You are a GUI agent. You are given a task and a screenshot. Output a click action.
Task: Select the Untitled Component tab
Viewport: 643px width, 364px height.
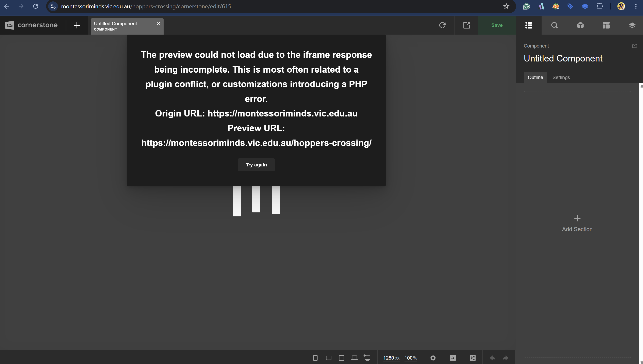coord(127,26)
